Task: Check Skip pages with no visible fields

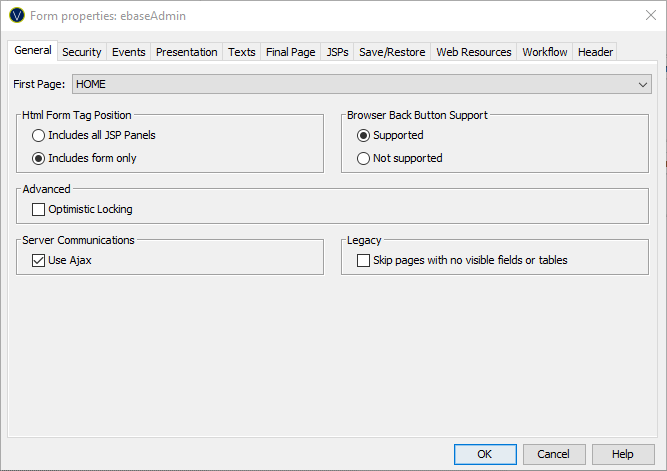Action: point(364,260)
